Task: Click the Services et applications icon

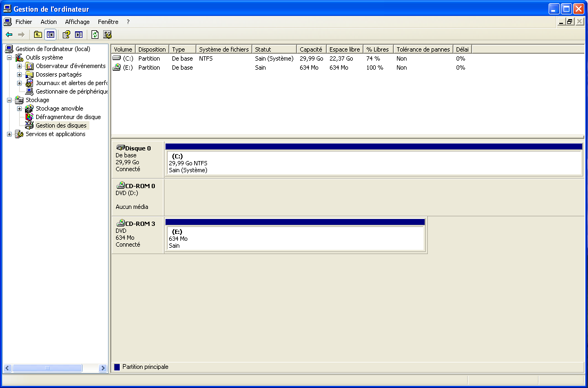Action: pos(19,134)
